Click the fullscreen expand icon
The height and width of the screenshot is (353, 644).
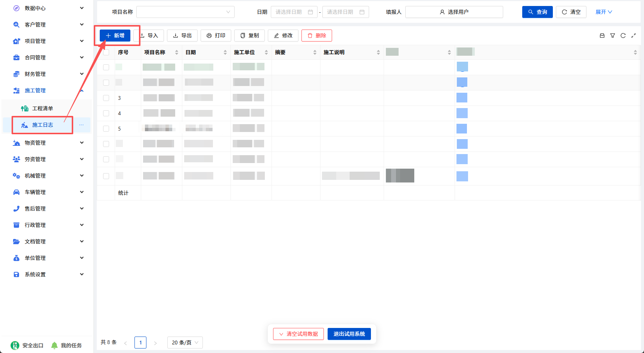click(x=634, y=36)
